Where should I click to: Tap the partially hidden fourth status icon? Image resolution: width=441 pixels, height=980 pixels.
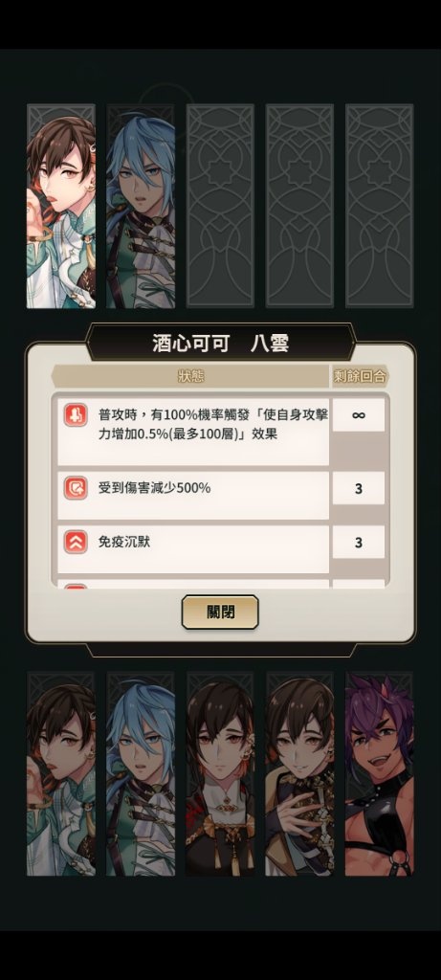coord(76,587)
